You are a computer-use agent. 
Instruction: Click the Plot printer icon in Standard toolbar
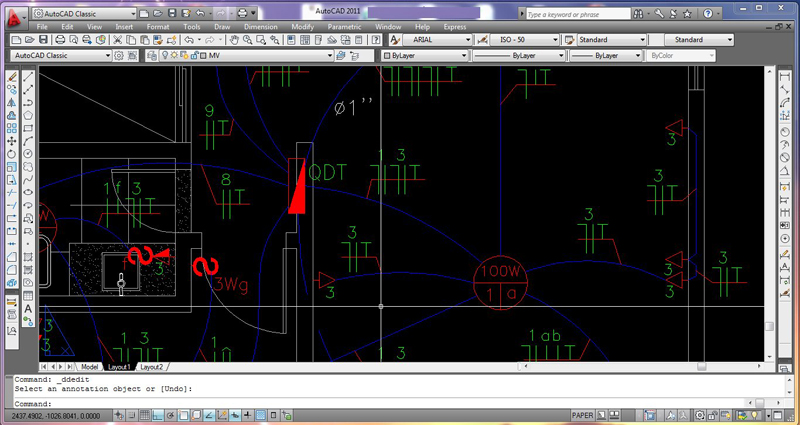62,40
